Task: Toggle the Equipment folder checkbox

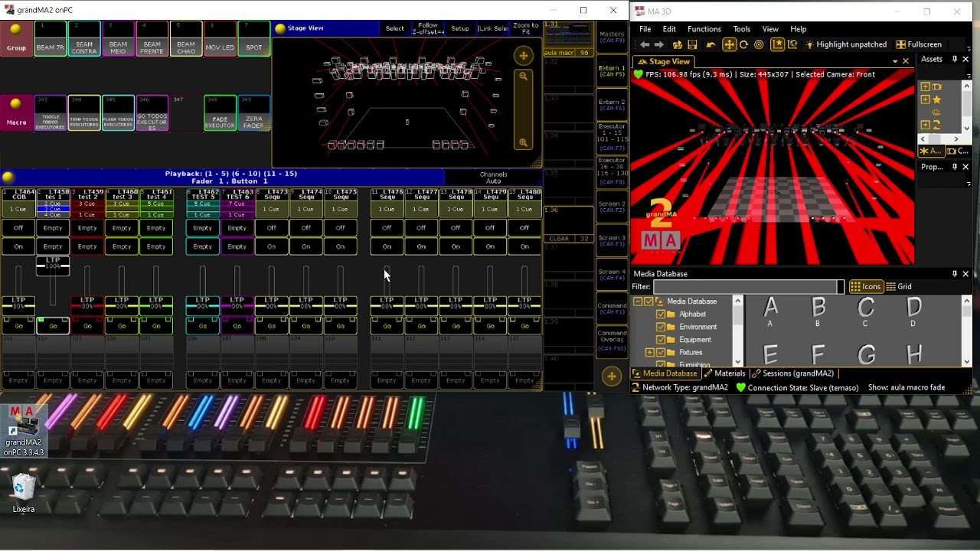Action: coord(661,340)
